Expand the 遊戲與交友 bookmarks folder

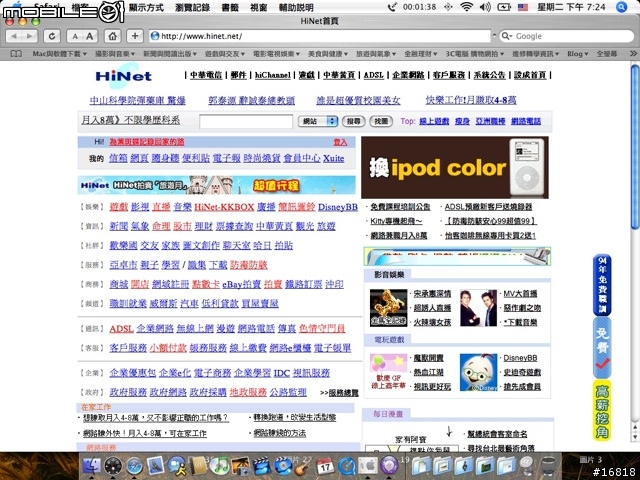click(x=225, y=54)
